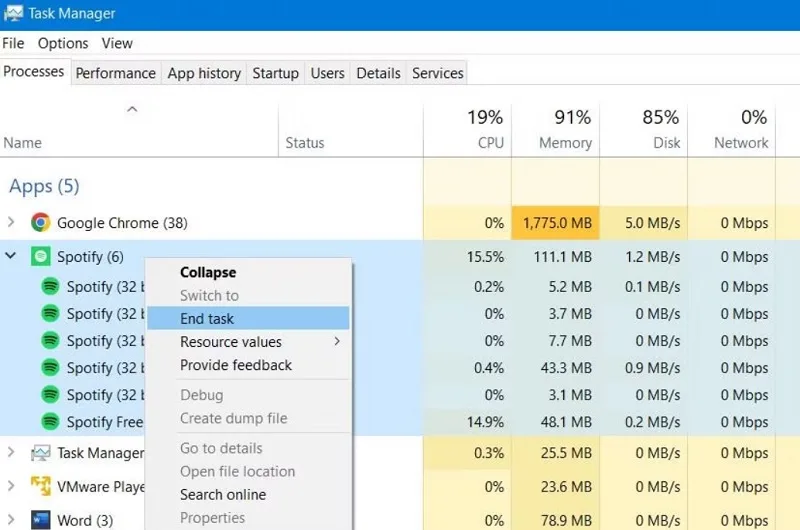This screenshot has width=800, height=530.
Task: Click the Google Chrome app icon
Action: tap(40, 222)
